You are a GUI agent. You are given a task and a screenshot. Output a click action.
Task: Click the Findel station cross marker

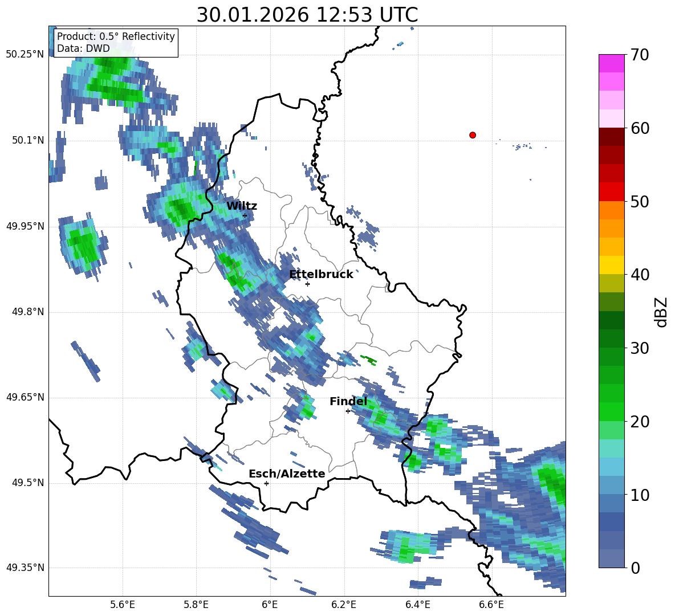(x=348, y=411)
